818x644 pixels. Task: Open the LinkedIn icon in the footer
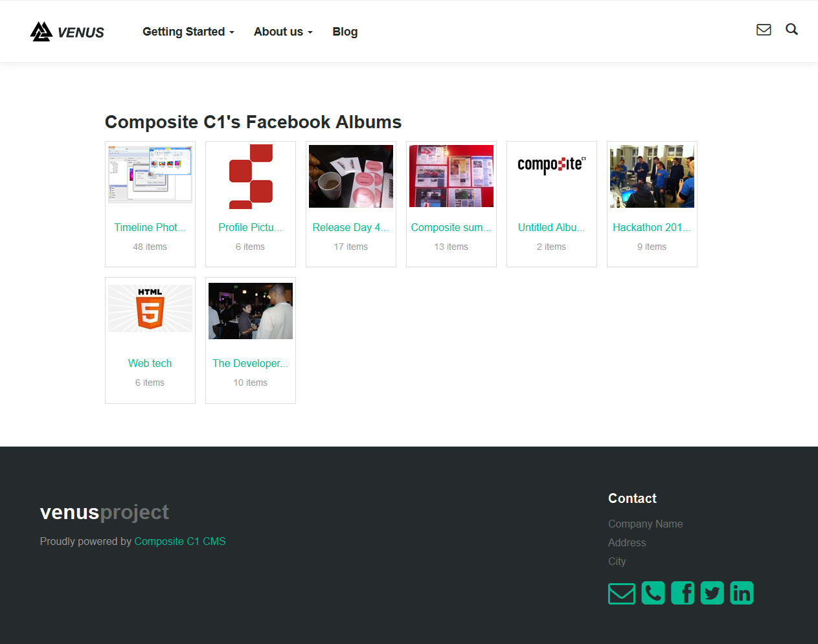(742, 593)
